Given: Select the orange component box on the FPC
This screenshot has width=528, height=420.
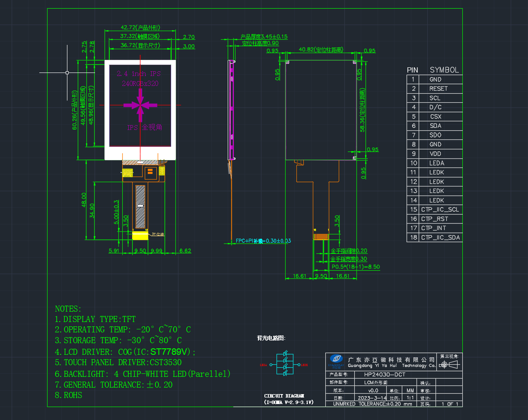Looking at the screenshot, I should pos(151,173).
